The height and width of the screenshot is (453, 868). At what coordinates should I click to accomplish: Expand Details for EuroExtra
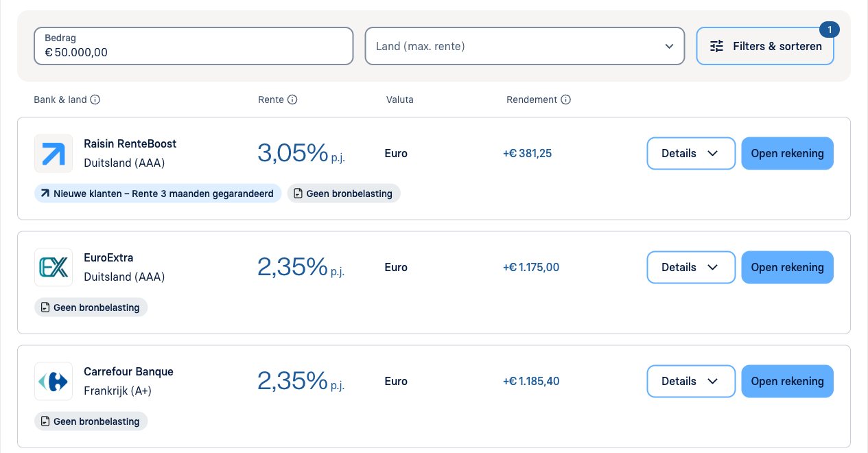coord(691,267)
